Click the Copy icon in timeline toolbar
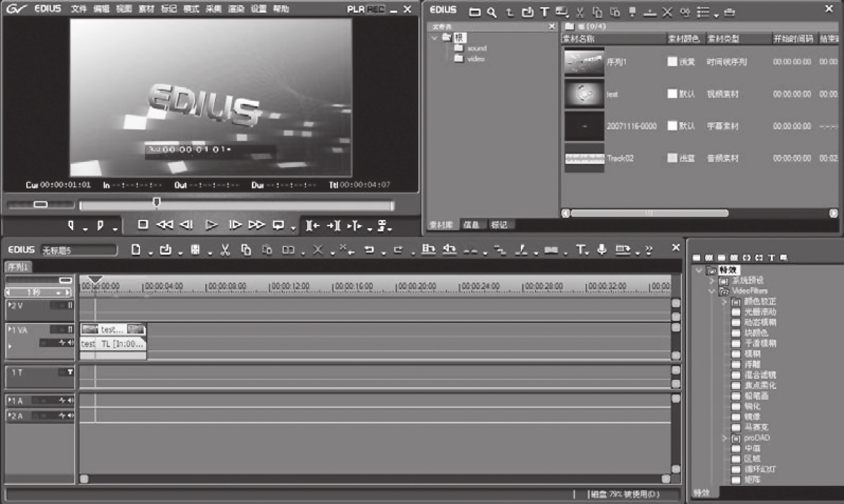 (246, 250)
